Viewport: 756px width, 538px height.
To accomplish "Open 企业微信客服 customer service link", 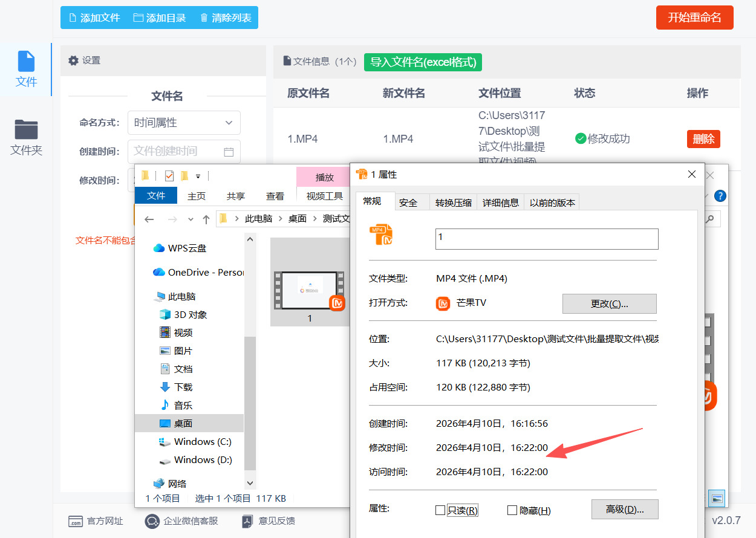I will pyautogui.click(x=181, y=521).
